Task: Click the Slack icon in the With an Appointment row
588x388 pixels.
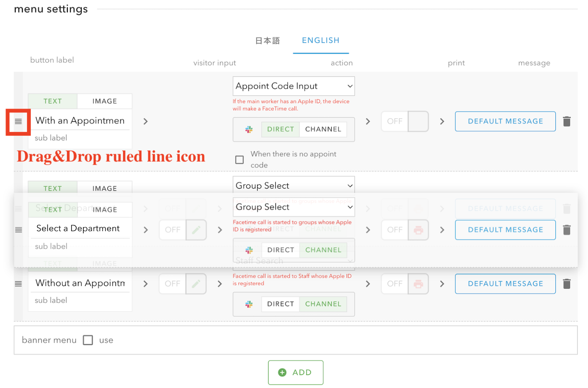Action: 248,129
